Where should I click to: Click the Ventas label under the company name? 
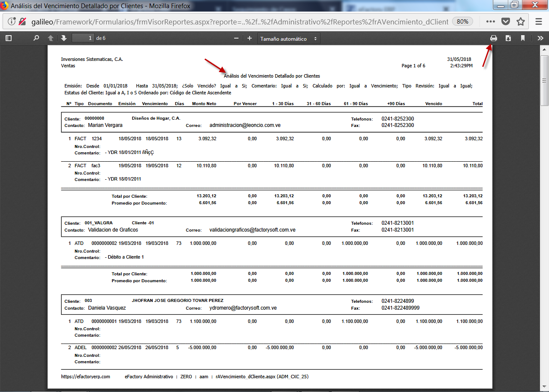coord(68,66)
